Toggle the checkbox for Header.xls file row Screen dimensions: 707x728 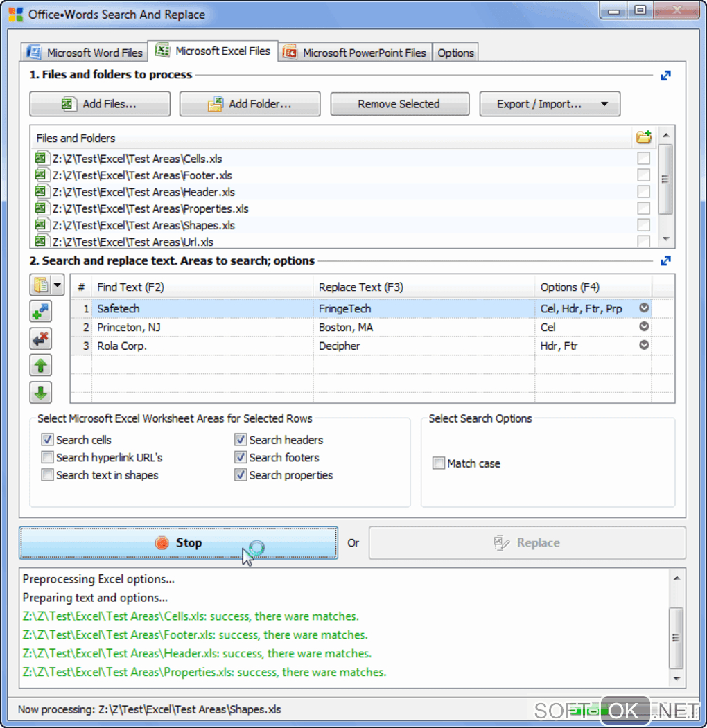[643, 192]
